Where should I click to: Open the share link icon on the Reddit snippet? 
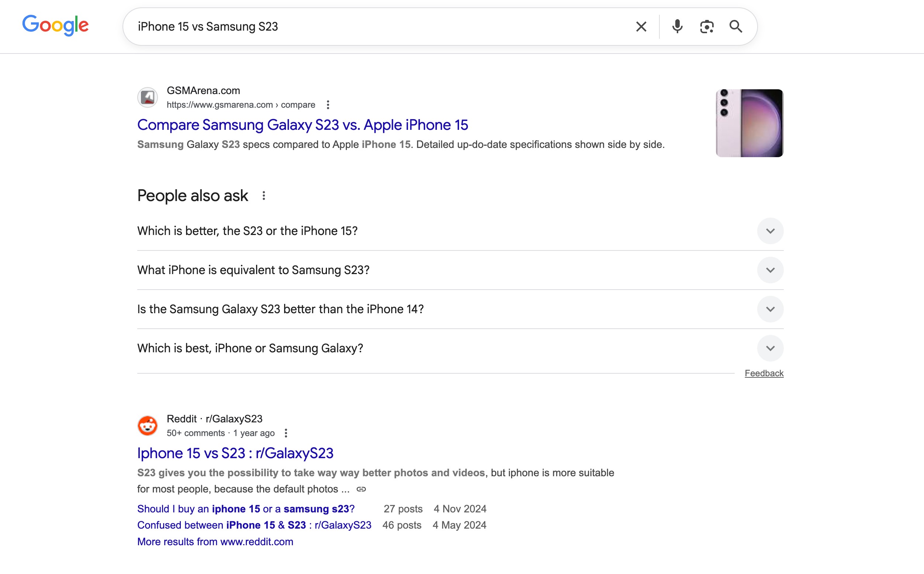(361, 489)
